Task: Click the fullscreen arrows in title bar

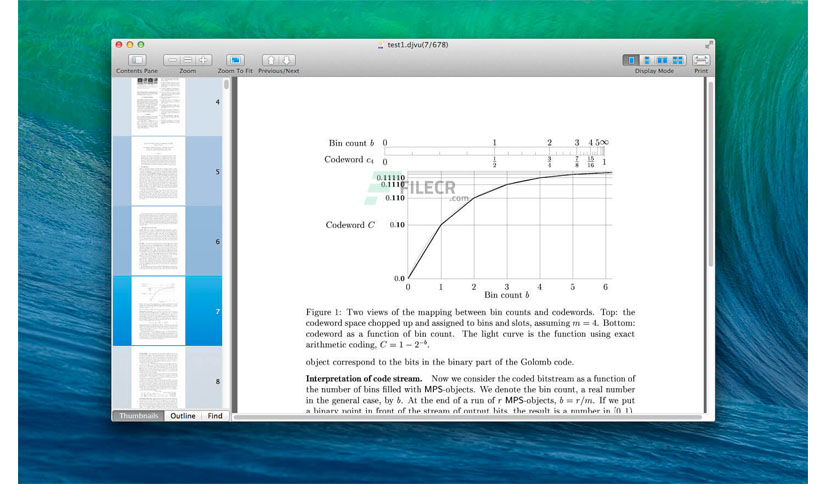Action: coord(709,45)
